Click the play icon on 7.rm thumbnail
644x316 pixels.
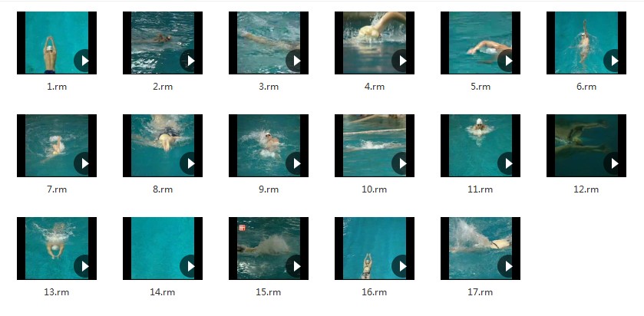pos(84,163)
